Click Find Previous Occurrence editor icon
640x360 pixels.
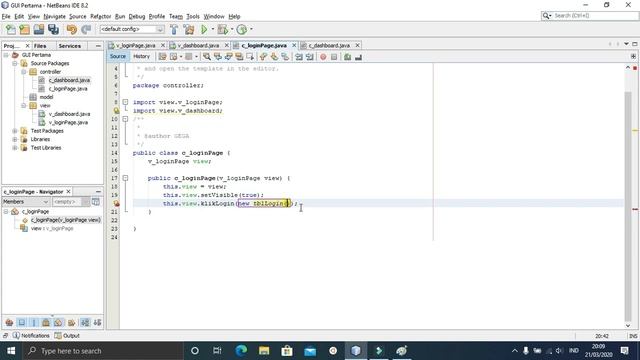(x=218, y=57)
